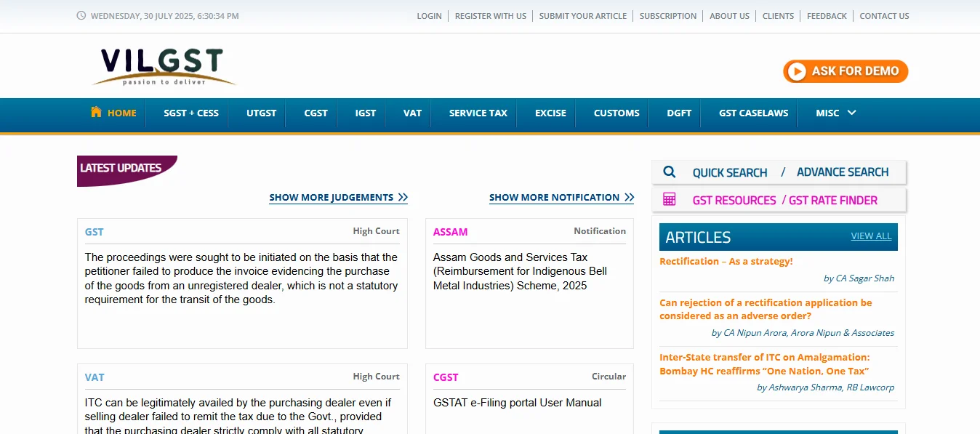
Task: Click the pink calculator icon beside GST Resources
Action: 670,200
